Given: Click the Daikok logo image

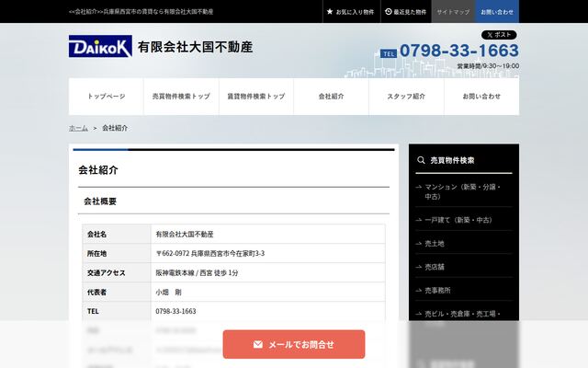Looking at the screenshot, I should tap(100, 46).
